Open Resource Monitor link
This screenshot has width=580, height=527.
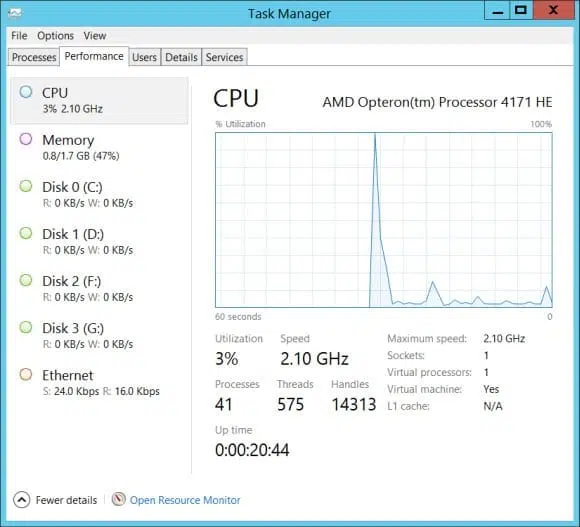click(185, 500)
